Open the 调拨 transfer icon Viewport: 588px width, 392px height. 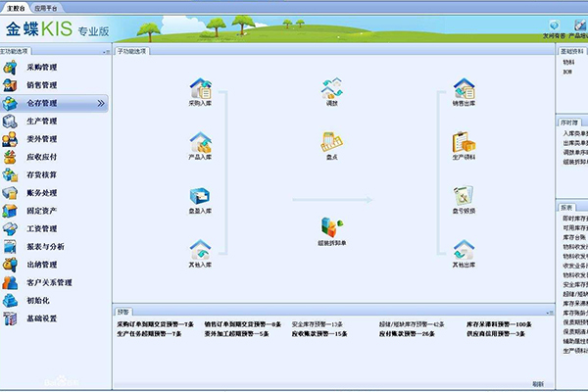332,91
